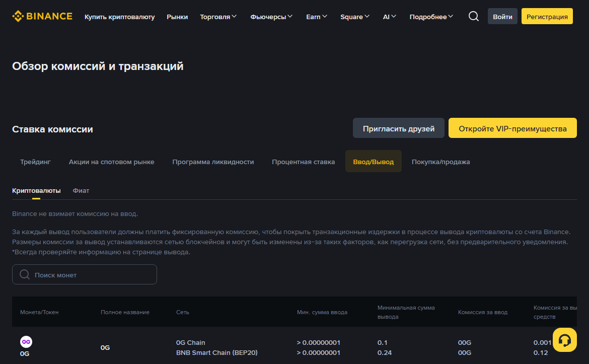589x364 pixels.
Task: Click the Binance logo
Action: click(42, 16)
